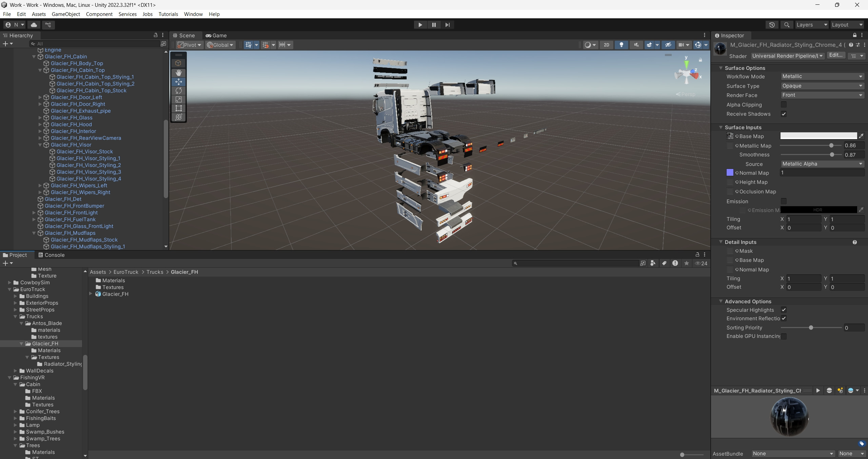The height and width of the screenshot is (459, 868).
Task: Open the GameObject menu
Action: click(x=66, y=14)
